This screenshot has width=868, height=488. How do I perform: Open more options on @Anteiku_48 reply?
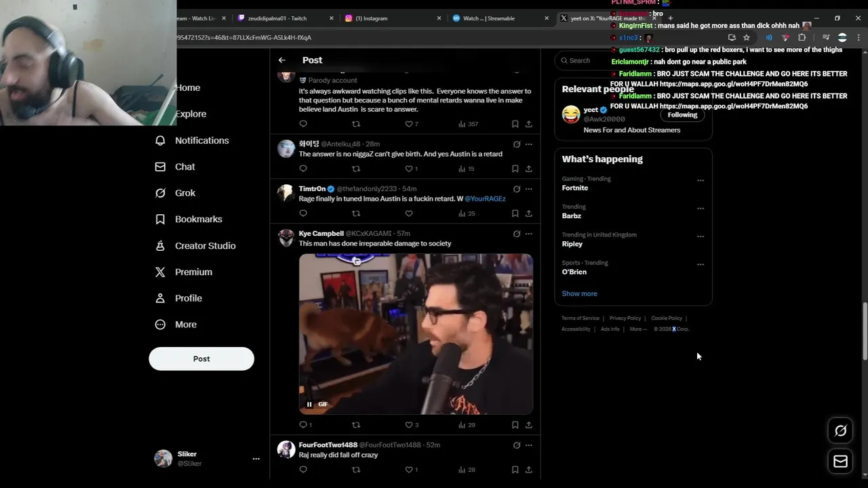click(x=529, y=144)
